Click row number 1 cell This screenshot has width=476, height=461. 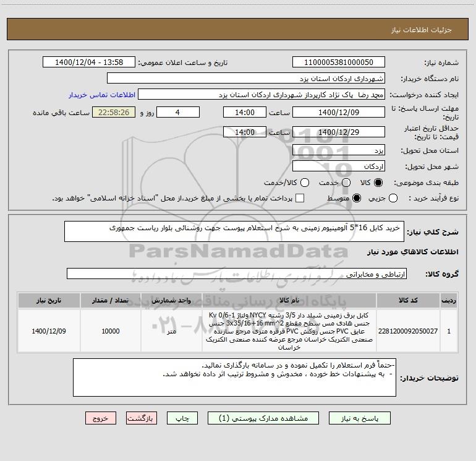coord(449,331)
